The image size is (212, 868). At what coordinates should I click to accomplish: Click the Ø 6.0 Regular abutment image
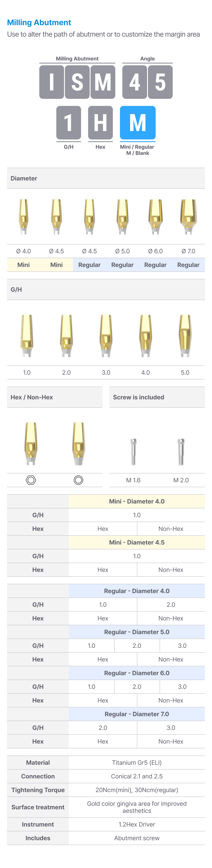click(x=155, y=216)
